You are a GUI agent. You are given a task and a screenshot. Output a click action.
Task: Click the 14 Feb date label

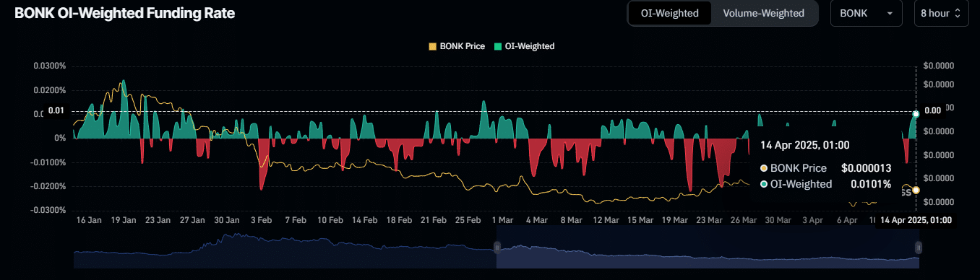[365, 220]
